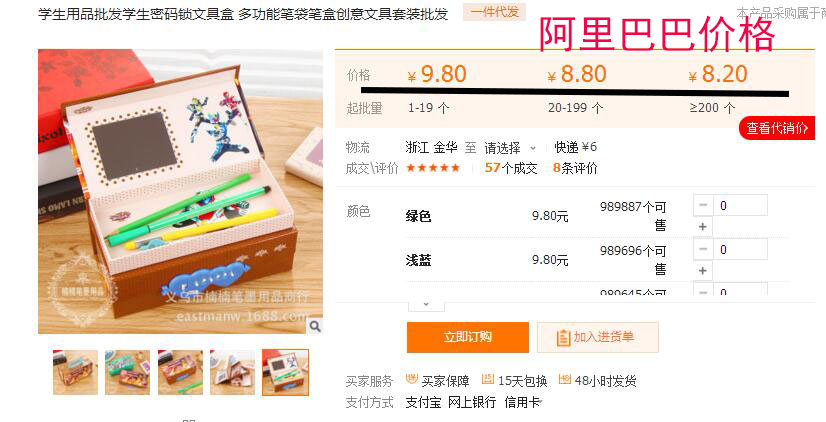Screen dimensions: 826x422
Task: Click the 15天包换 service icon
Action: [x=488, y=379]
